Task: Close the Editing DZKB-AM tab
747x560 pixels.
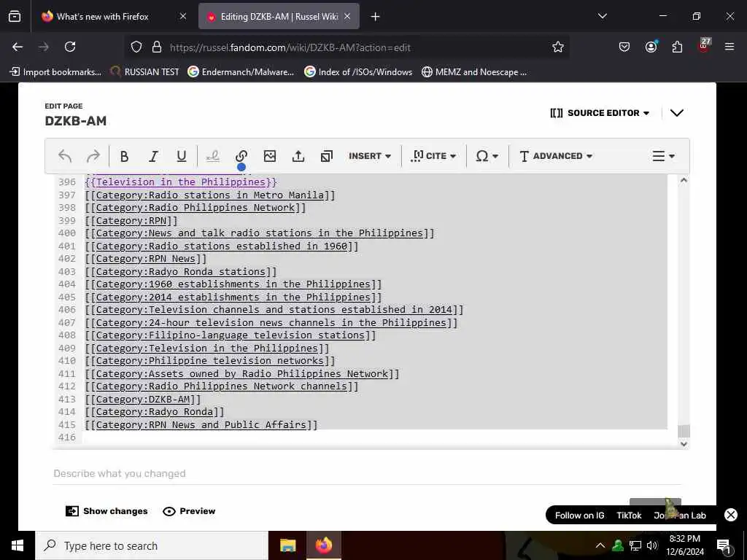Action: click(347, 16)
